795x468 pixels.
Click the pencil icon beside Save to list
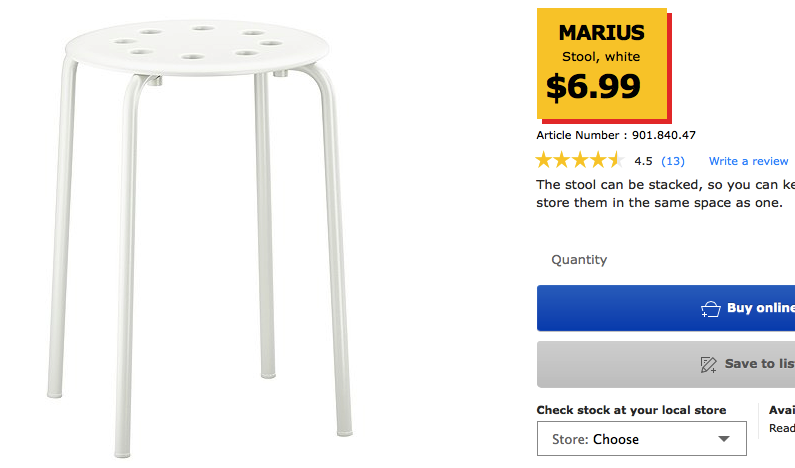pyautogui.click(x=709, y=364)
